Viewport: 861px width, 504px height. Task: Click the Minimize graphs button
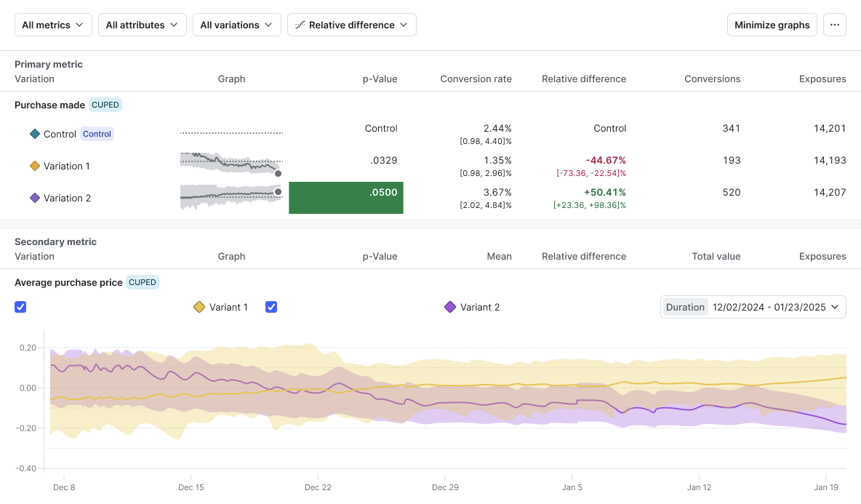point(772,24)
